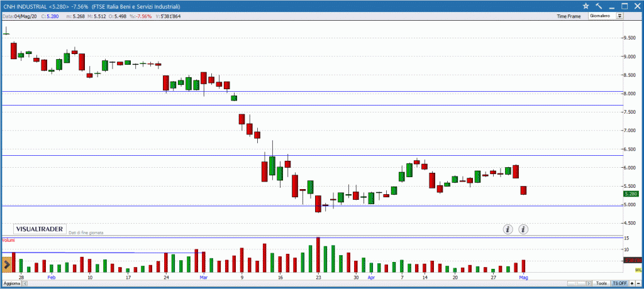This screenshot has width=644, height=289.
Task: Click the %: -7.56% change value
Action: coord(140,16)
